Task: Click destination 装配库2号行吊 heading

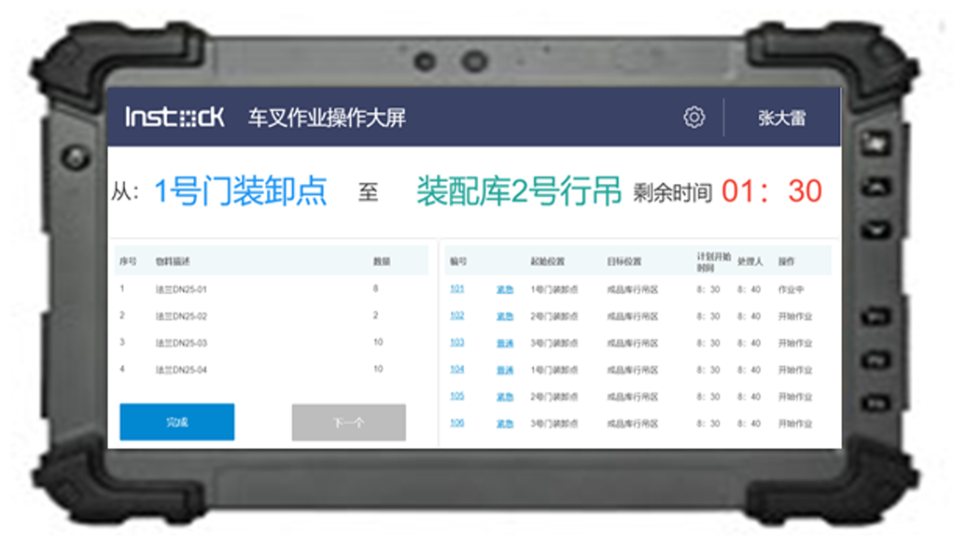Action: 519,191
